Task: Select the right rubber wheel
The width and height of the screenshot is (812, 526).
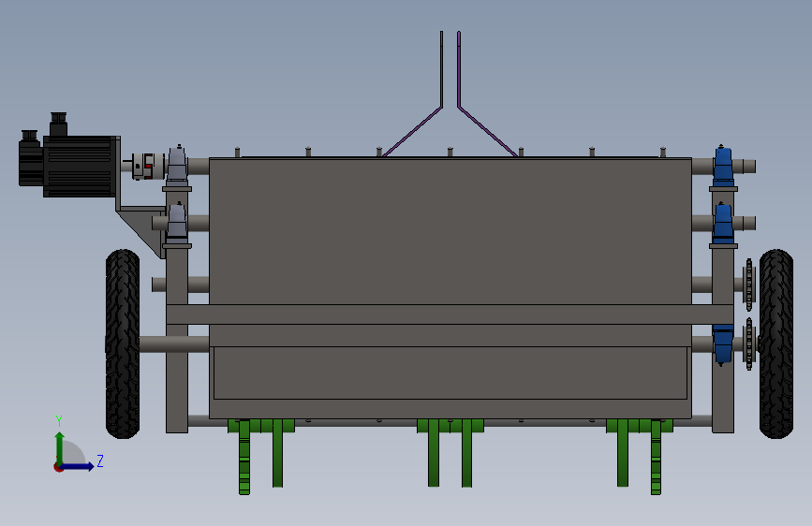Action: tap(775, 343)
